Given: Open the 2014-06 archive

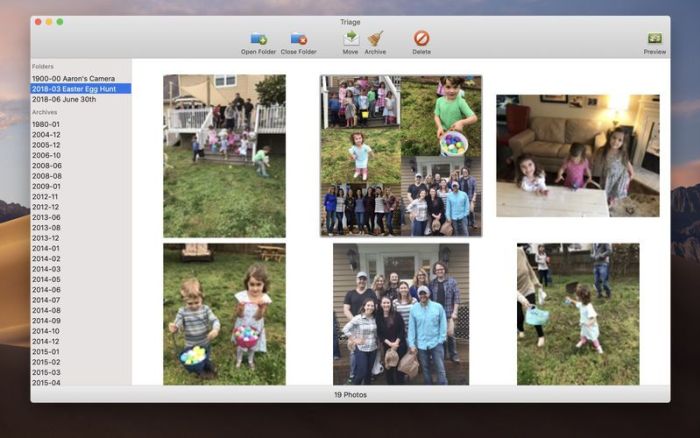Looking at the screenshot, I should 81,289.
